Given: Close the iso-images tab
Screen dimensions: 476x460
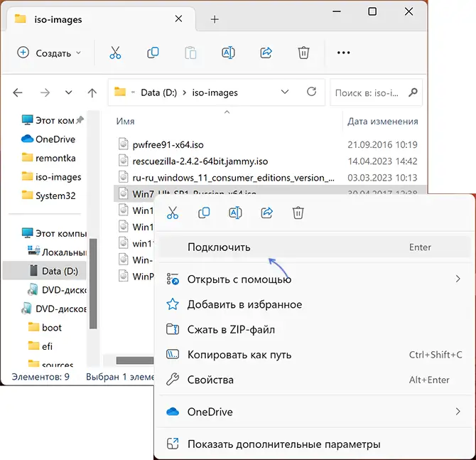Looking at the screenshot, I should pos(178,18).
